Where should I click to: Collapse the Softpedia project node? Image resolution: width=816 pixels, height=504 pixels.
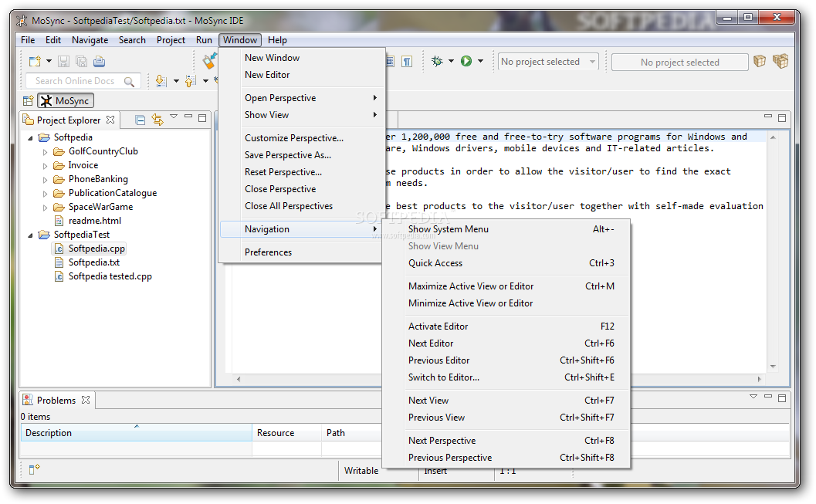(30, 138)
